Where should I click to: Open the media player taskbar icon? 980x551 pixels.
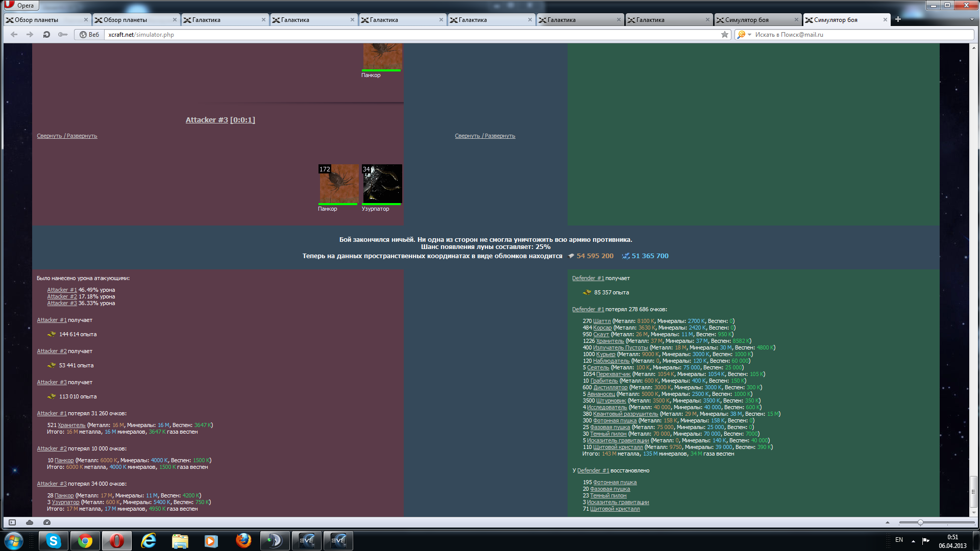click(211, 541)
